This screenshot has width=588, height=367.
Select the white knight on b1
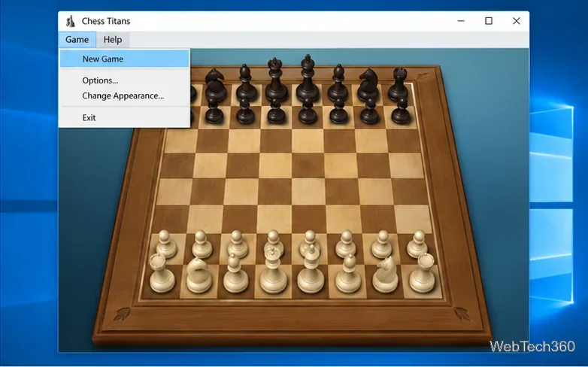[x=199, y=275]
